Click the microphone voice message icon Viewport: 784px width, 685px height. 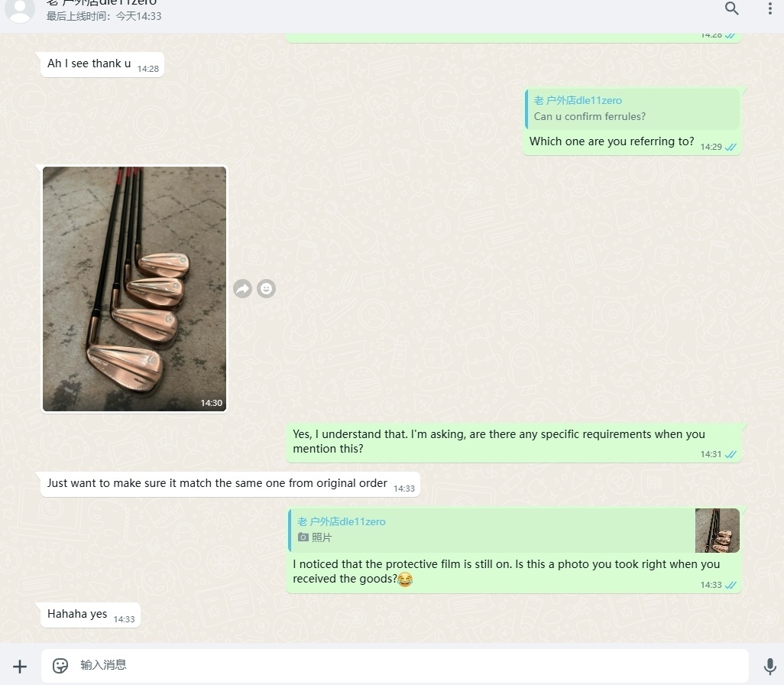tap(769, 666)
